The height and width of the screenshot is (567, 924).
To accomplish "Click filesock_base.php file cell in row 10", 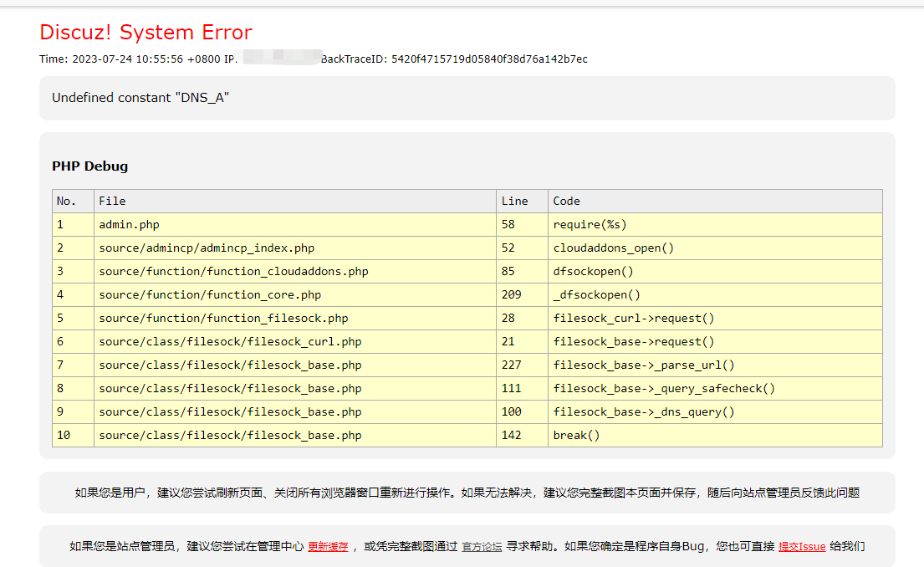I will click(295, 436).
